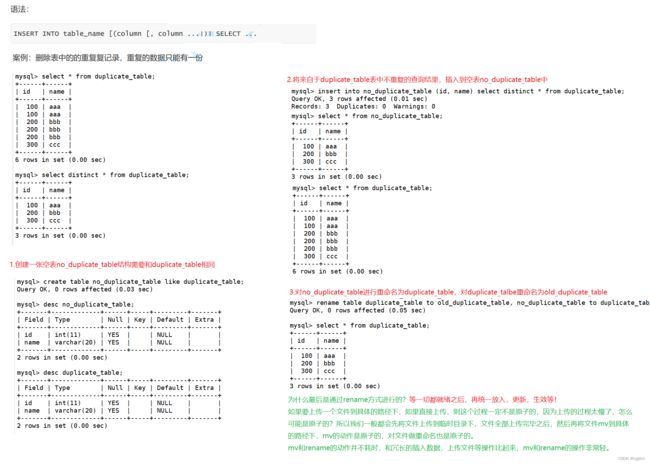
Task: Click the "案例" description line about removing duplicates
Action: point(107,58)
